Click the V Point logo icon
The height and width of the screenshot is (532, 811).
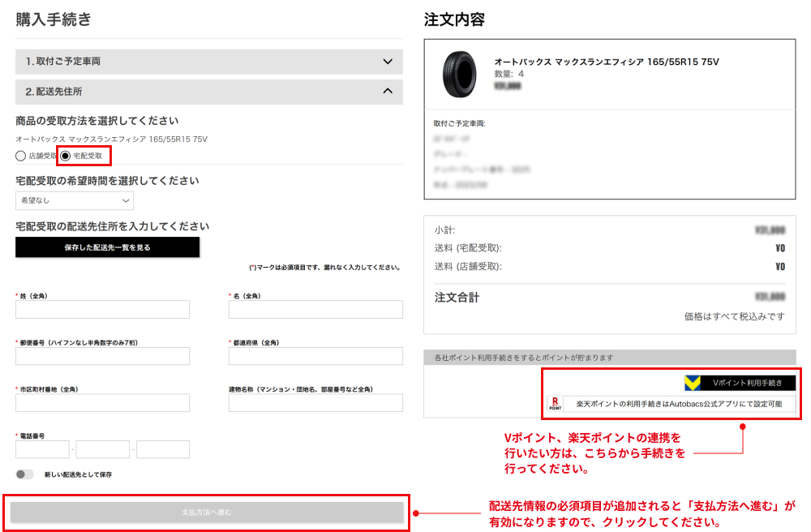point(691,383)
